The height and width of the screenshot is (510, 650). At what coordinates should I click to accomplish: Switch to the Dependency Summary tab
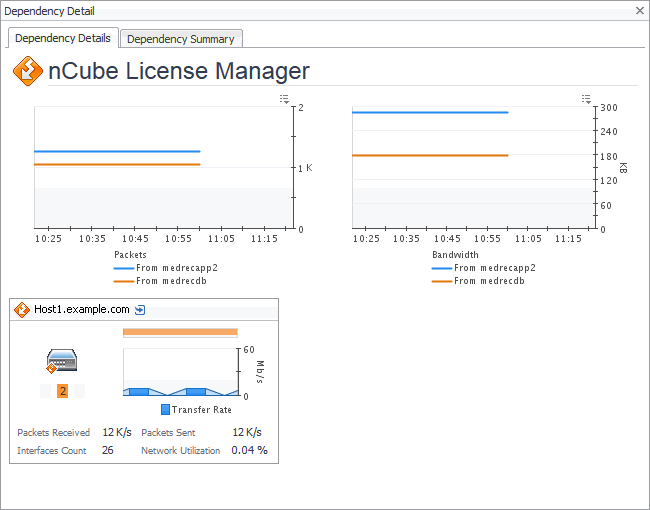[181, 39]
